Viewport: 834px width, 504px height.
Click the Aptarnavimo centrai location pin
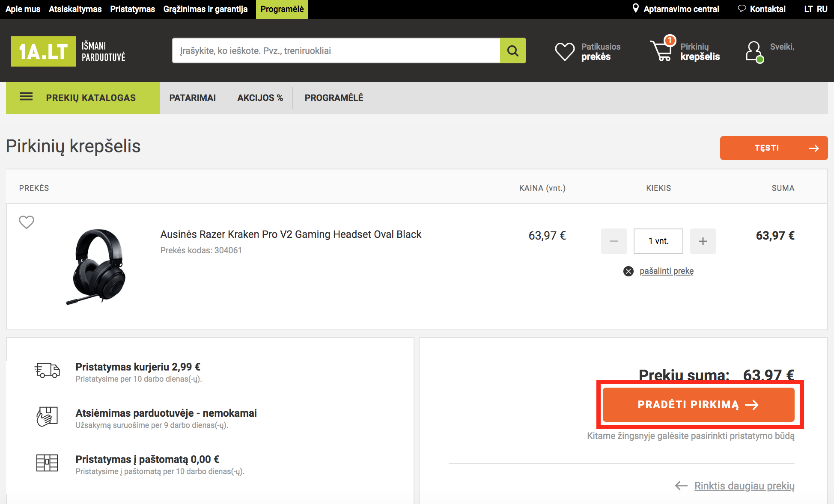pyautogui.click(x=636, y=9)
